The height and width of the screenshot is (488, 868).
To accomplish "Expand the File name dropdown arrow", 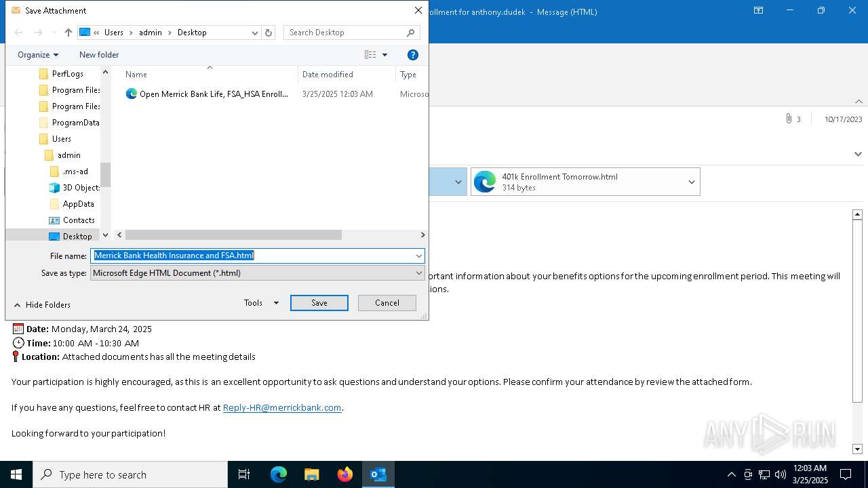I will (x=419, y=256).
